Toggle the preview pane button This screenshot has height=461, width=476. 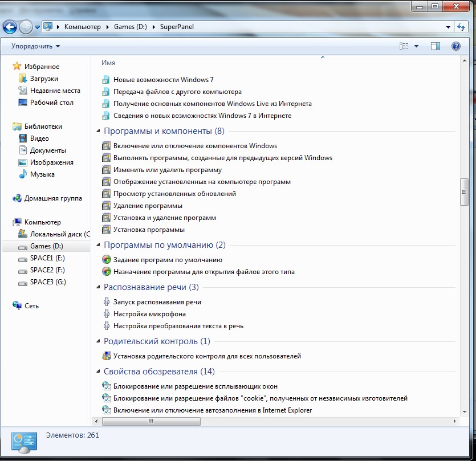click(x=436, y=46)
